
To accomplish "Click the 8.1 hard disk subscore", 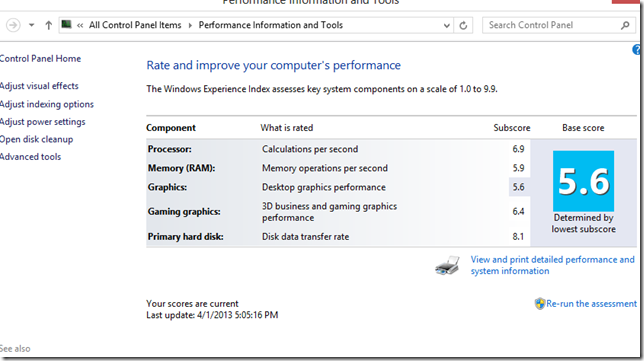I will (x=518, y=237).
